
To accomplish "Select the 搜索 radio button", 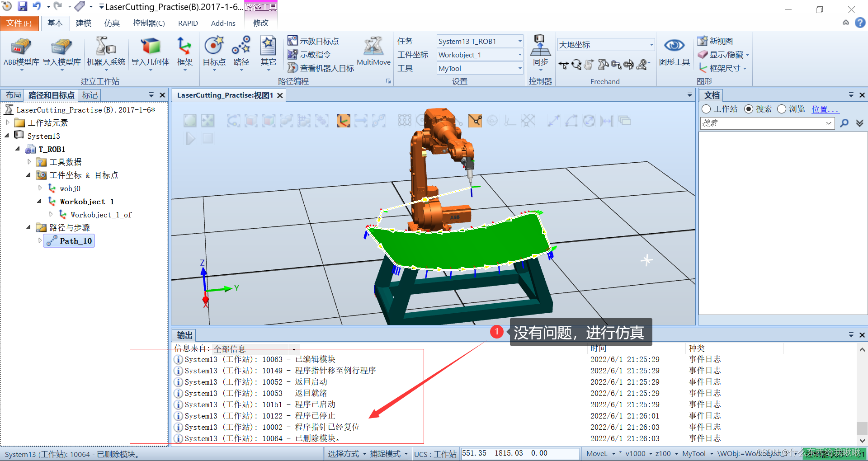I will click(749, 109).
